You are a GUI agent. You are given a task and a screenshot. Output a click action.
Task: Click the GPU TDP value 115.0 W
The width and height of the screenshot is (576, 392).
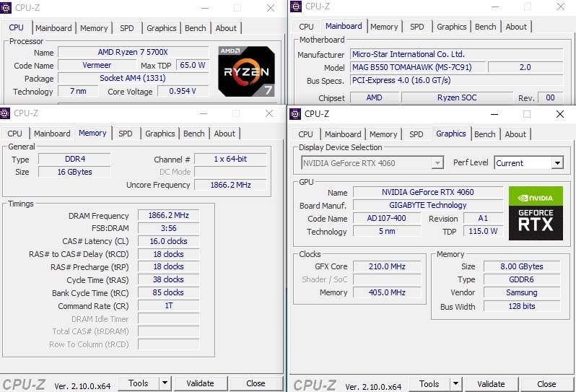point(483,231)
